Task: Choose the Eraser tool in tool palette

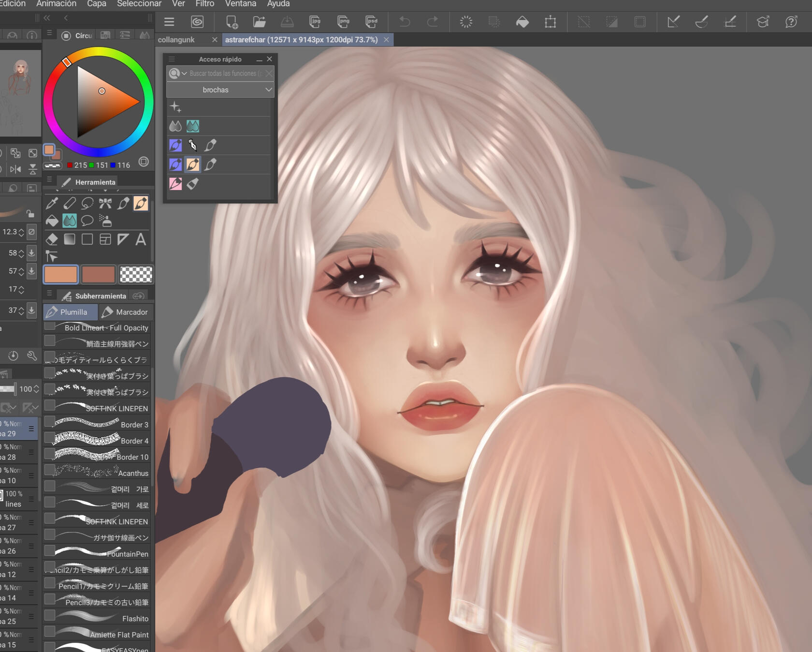Action: [52, 239]
